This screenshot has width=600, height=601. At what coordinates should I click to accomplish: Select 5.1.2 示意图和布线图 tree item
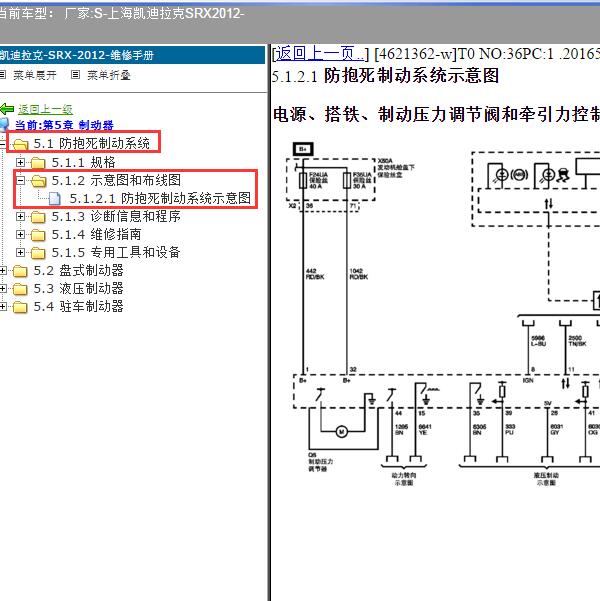116,180
